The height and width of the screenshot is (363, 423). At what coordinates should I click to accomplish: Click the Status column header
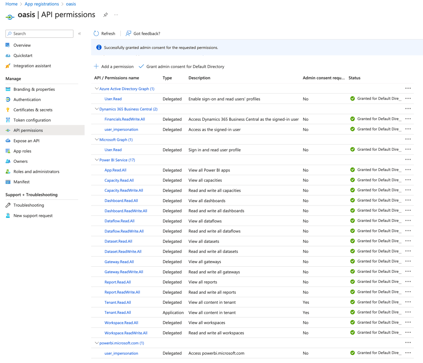click(x=354, y=78)
